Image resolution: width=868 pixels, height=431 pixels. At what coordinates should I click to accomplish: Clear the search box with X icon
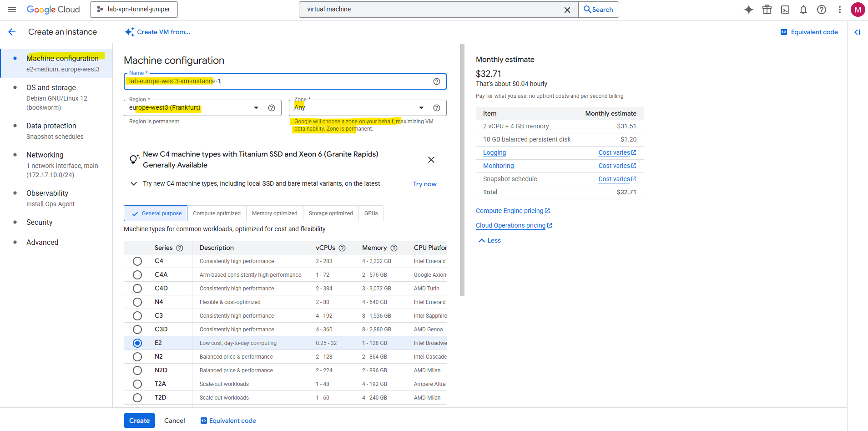tap(567, 10)
